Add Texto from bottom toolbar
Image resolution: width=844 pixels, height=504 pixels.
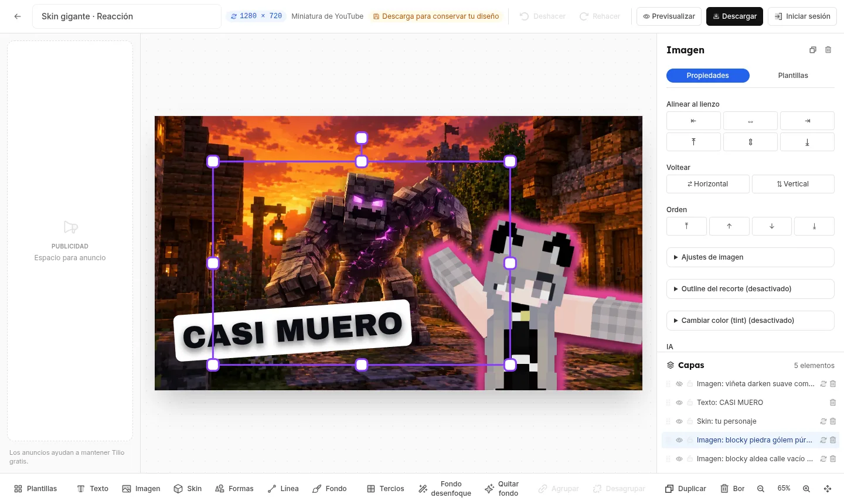pos(93,489)
